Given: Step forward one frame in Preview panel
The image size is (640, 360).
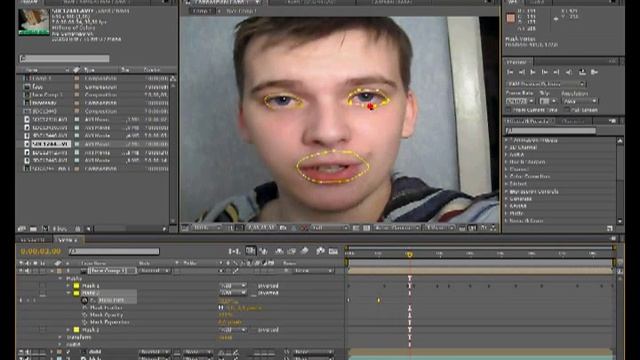Looking at the screenshot, I should tap(544, 72).
